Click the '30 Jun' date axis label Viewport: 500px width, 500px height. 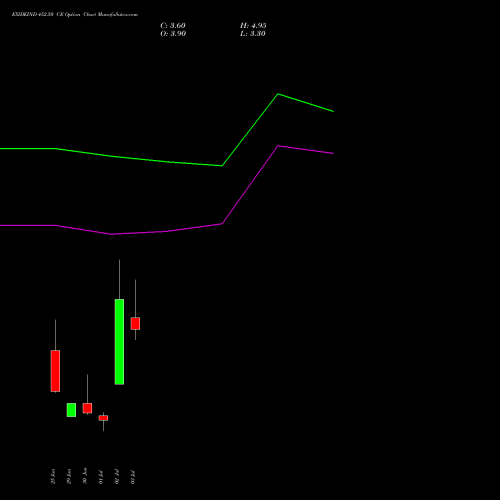tap(85, 475)
